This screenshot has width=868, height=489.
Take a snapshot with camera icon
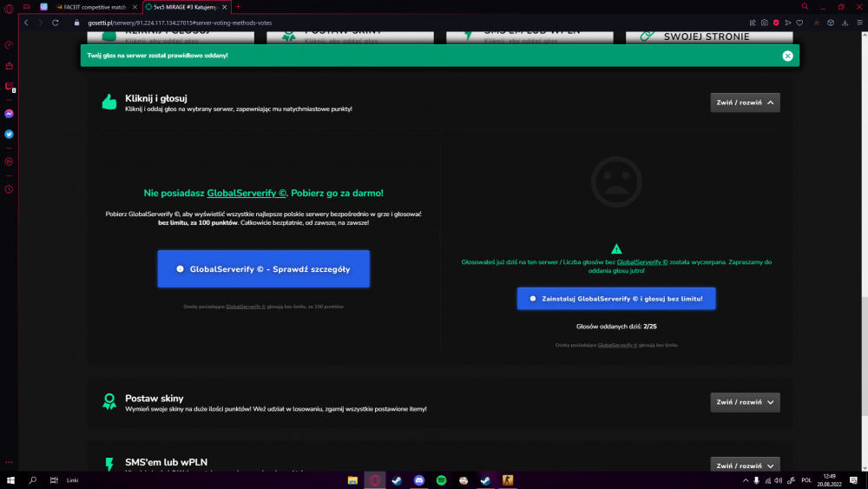click(x=765, y=23)
